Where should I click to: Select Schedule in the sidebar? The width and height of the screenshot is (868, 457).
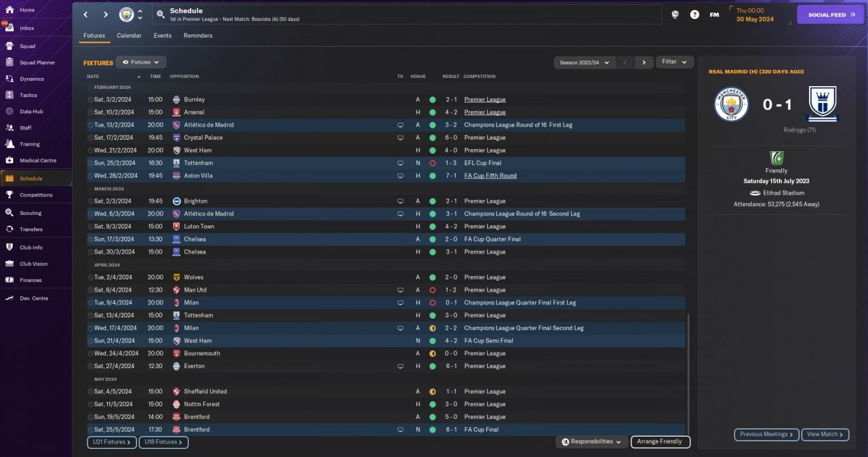pyautogui.click(x=36, y=178)
